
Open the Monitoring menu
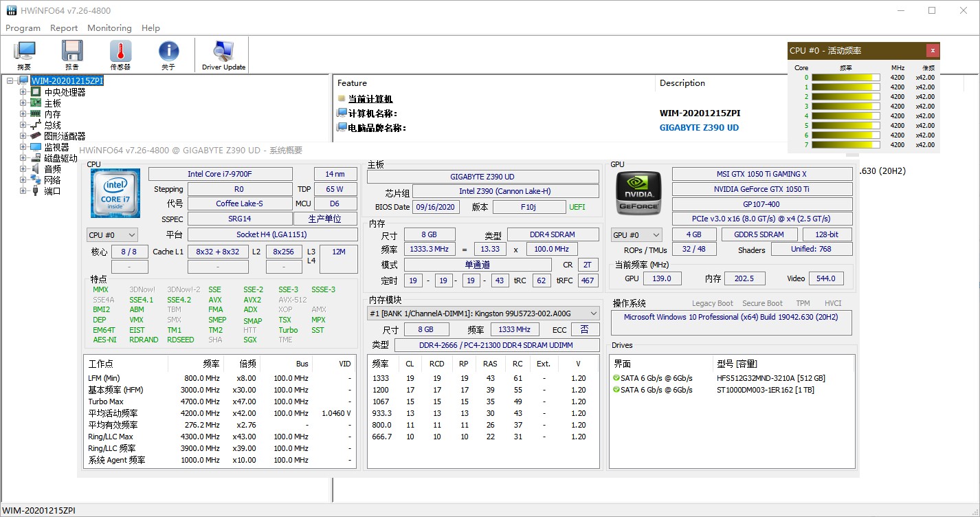109,28
